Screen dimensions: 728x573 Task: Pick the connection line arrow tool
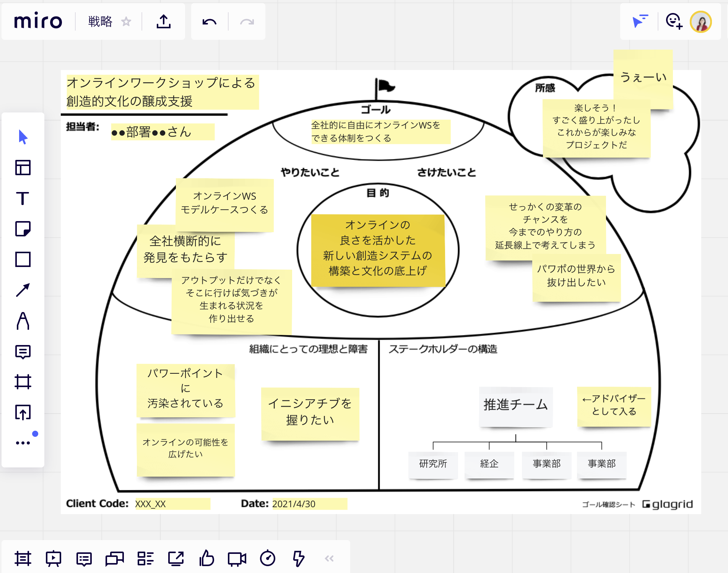[23, 290]
